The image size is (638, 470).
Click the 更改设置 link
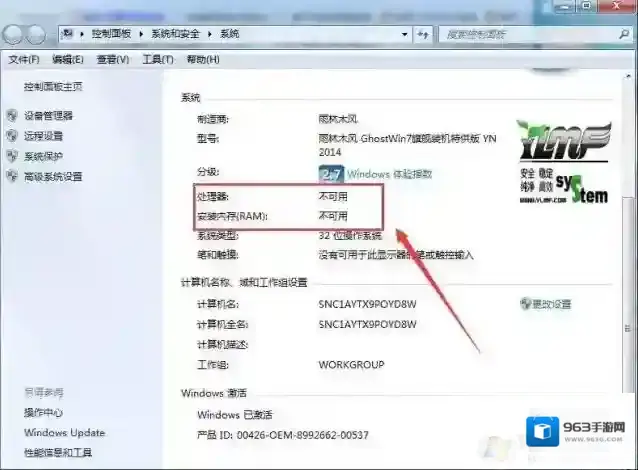click(552, 304)
